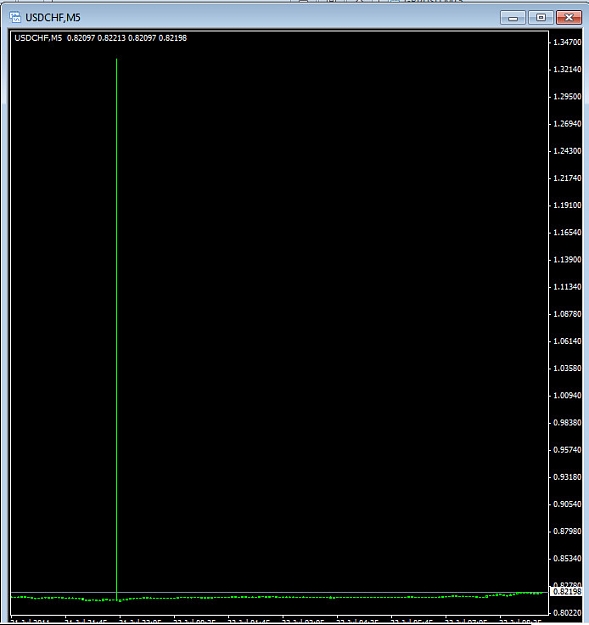Click the 1.06140 price axis label
This screenshot has height=625, width=589.
567,341
